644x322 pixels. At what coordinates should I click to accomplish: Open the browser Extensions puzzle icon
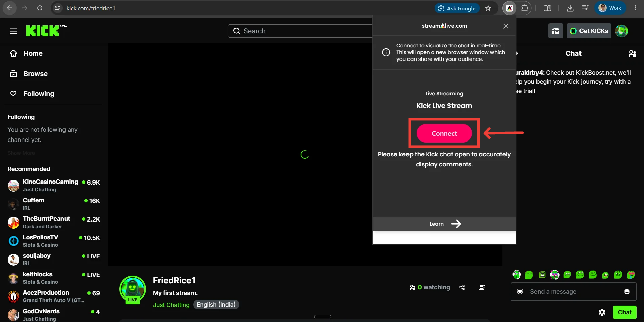coord(525,8)
